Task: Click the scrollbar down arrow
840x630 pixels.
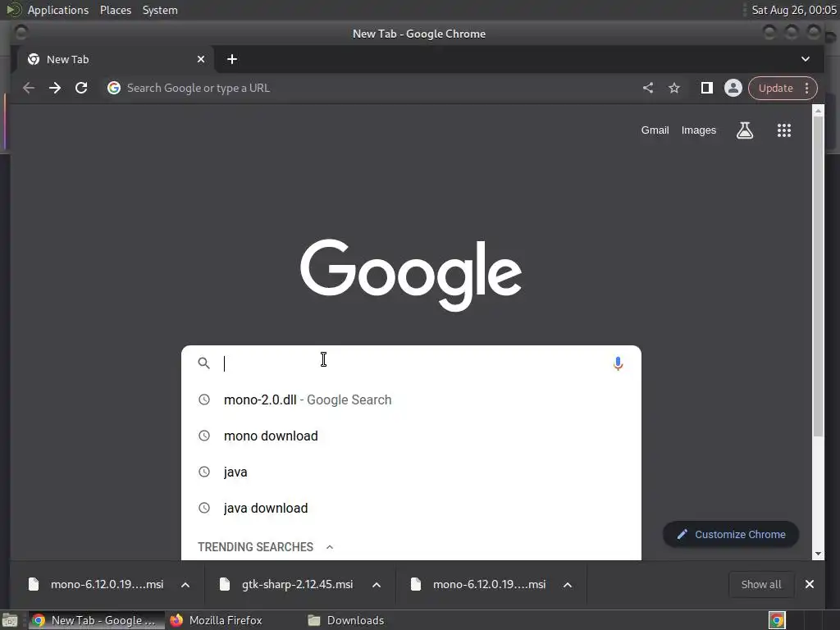Action: pos(818,554)
